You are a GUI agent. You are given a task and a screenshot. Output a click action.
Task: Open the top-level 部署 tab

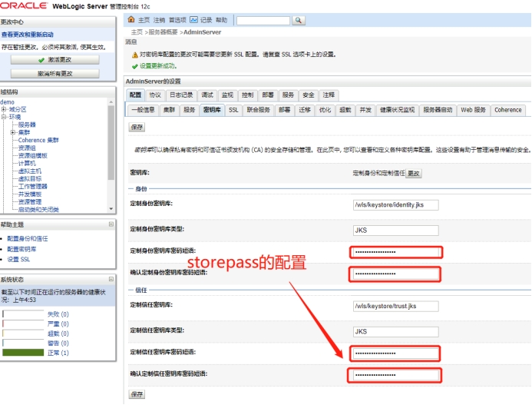[268, 95]
